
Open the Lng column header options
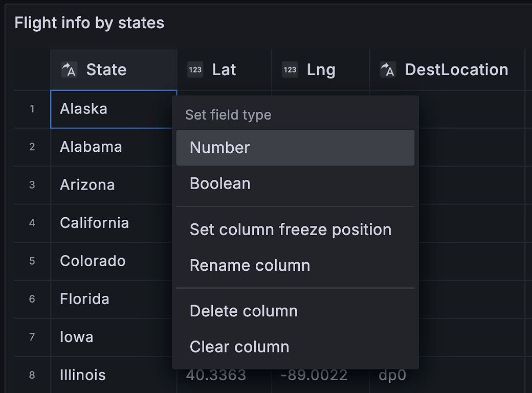click(321, 69)
